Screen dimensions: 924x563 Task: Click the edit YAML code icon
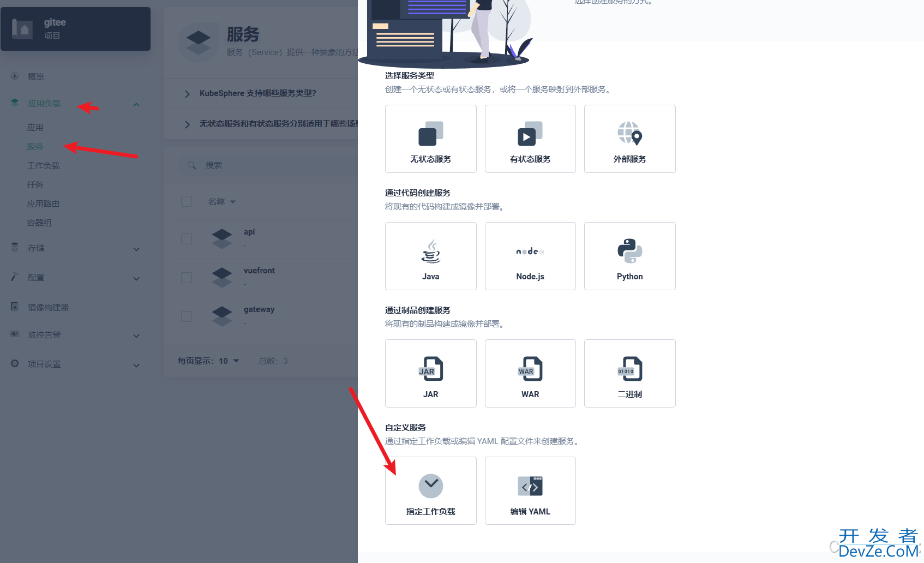point(530,486)
